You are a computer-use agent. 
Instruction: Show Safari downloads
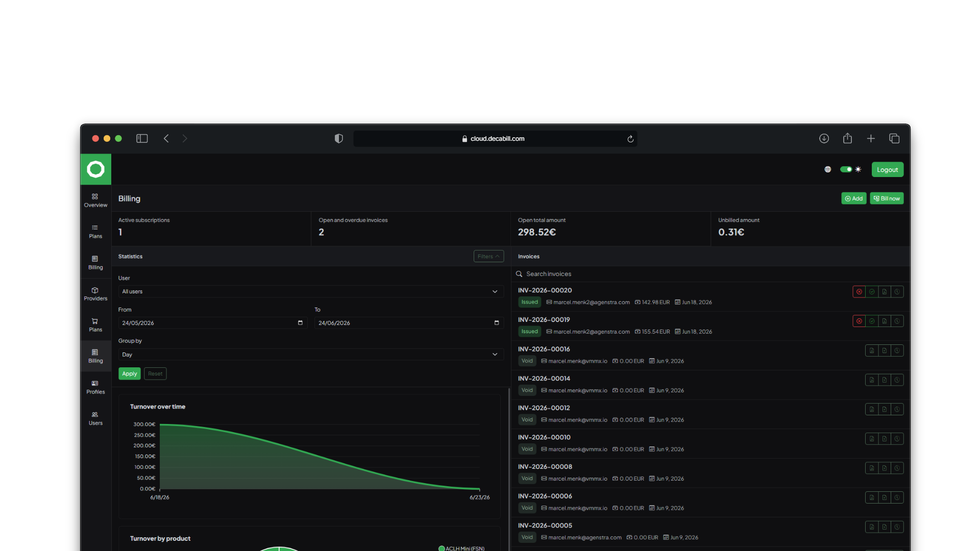tap(824, 139)
